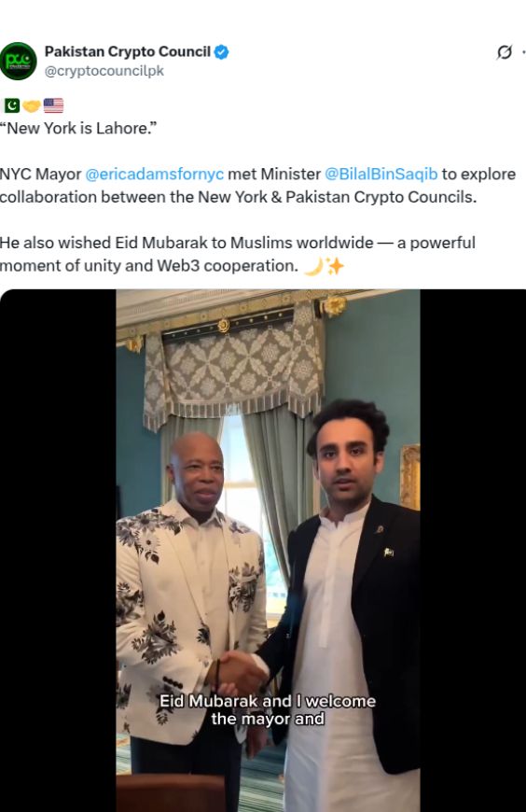Open the Pakistan Crypto Council profile avatar
526x812 pixels.
tap(19, 61)
